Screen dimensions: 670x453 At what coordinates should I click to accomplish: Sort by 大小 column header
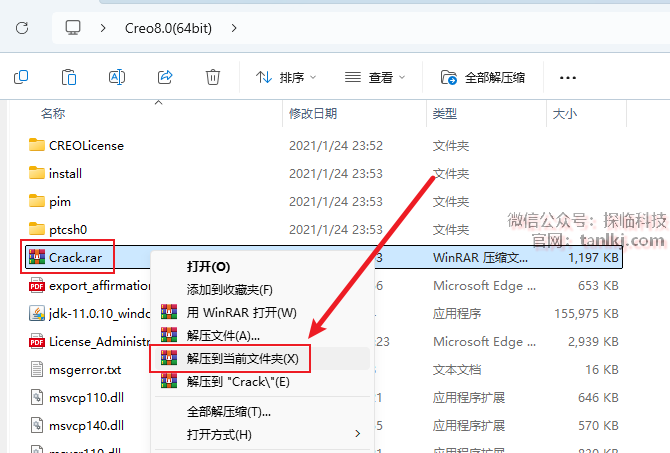click(x=564, y=114)
